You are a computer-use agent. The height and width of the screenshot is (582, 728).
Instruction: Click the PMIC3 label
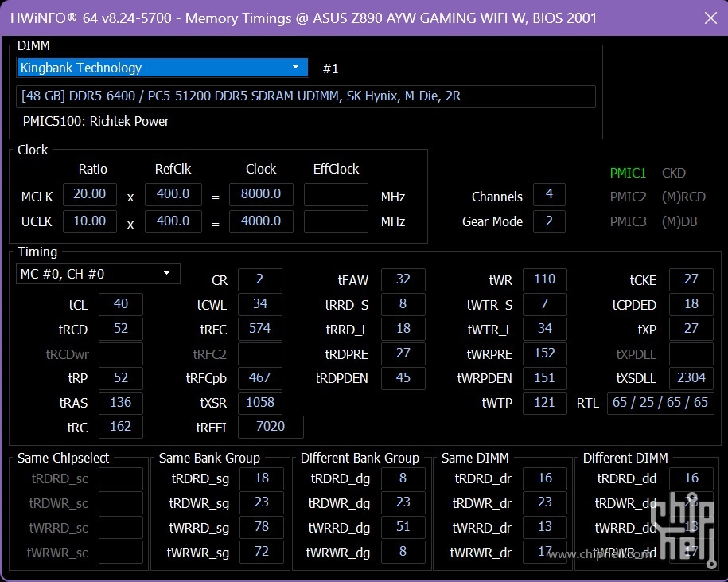pyautogui.click(x=629, y=221)
